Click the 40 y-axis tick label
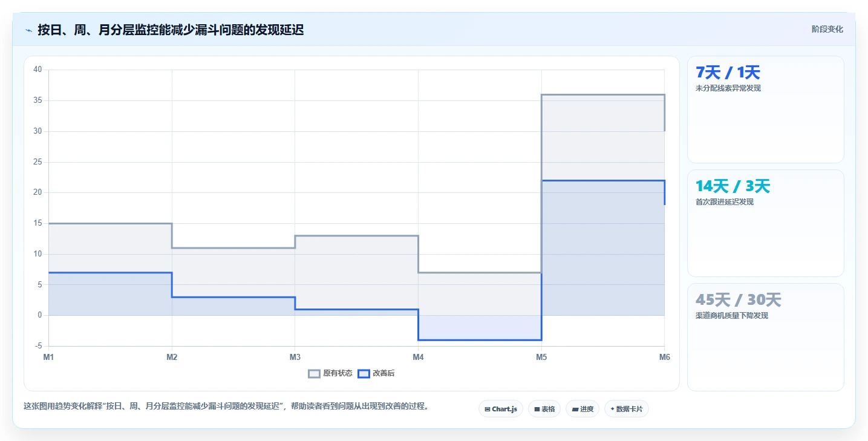868x441 pixels. click(38, 70)
